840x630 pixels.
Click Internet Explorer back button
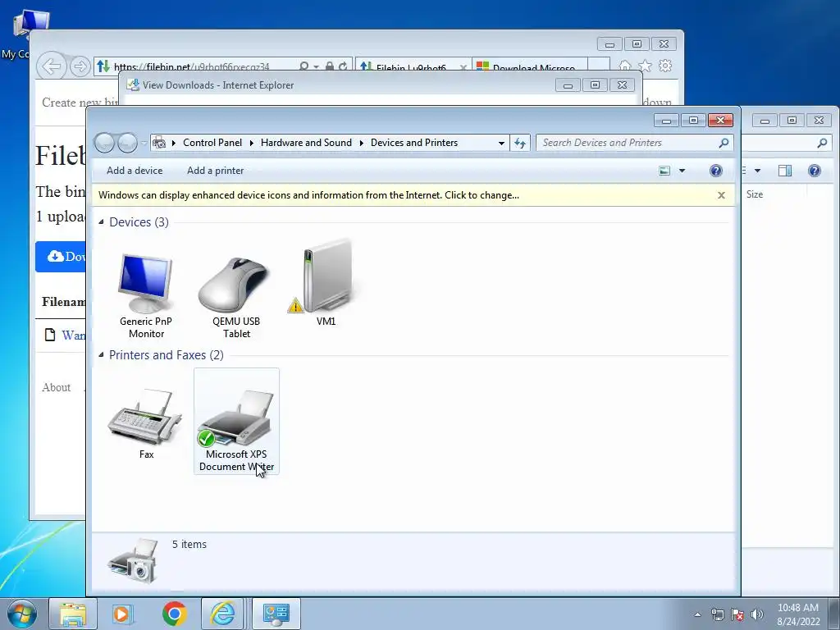pyautogui.click(x=52, y=66)
